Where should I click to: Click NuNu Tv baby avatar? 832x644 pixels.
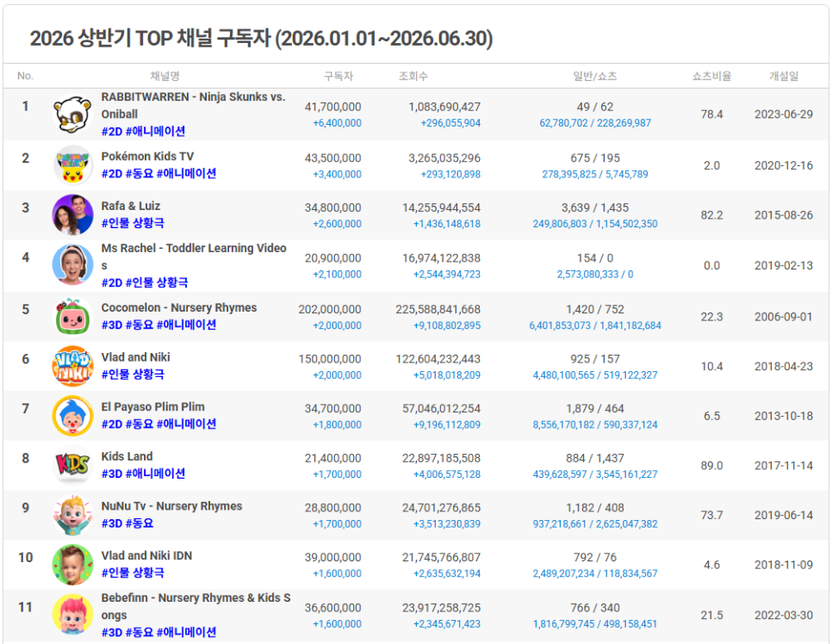click(x=72, y=515)
